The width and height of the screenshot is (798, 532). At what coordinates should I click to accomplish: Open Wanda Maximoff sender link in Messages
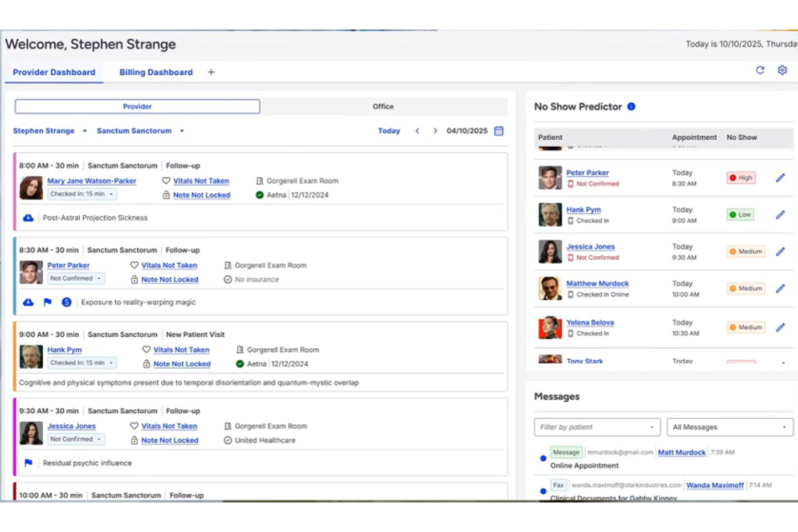pyautogui.click(x=715, y=485)
